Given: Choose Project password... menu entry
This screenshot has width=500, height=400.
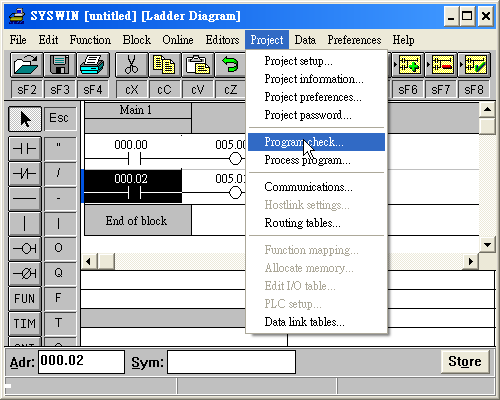Looking at the screenshot, I should (x=317, y=115).
